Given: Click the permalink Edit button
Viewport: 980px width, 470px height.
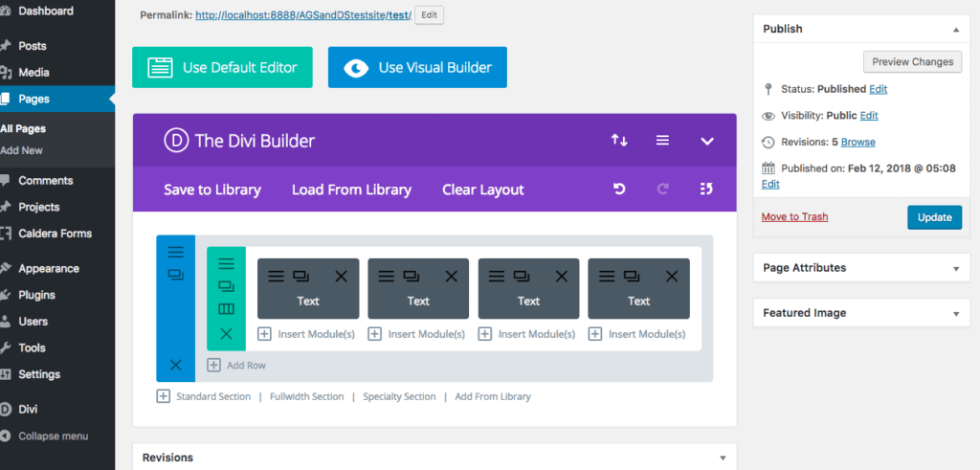Looking at the screenshot, I should click(429, 15).
